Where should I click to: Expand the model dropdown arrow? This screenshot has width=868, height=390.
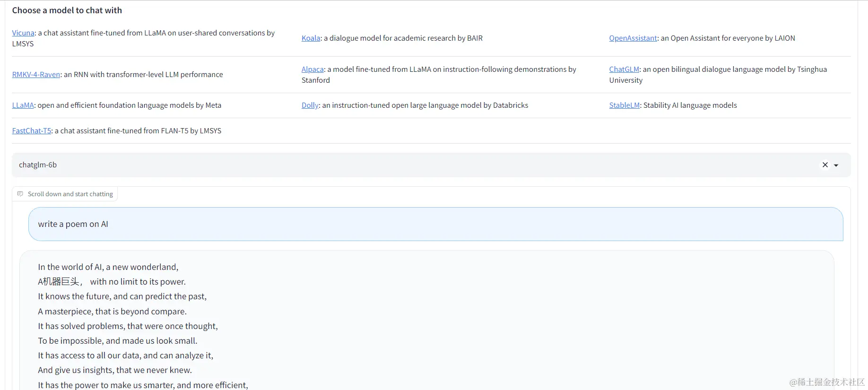point(836,165)
